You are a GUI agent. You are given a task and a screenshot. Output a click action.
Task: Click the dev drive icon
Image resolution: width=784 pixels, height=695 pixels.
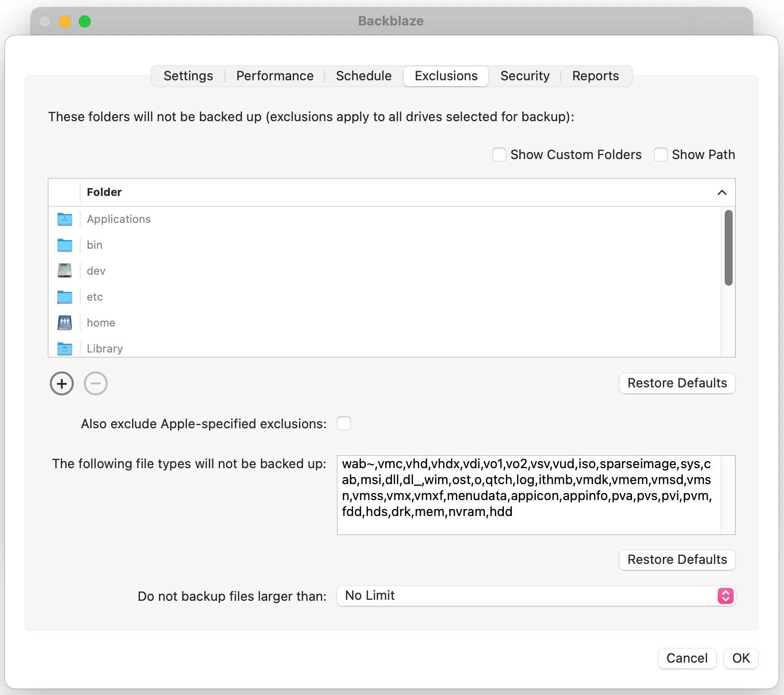[x=65, y=271]
